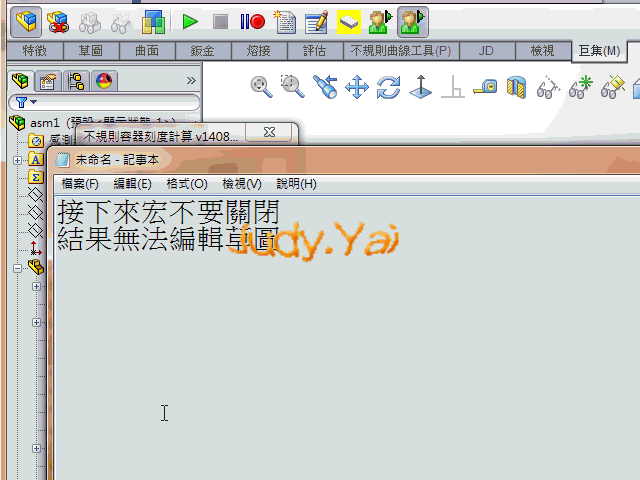Click the assembly icon with red X
The width and height of the screenshot is (640, 480).
click(x=58, y=22)
